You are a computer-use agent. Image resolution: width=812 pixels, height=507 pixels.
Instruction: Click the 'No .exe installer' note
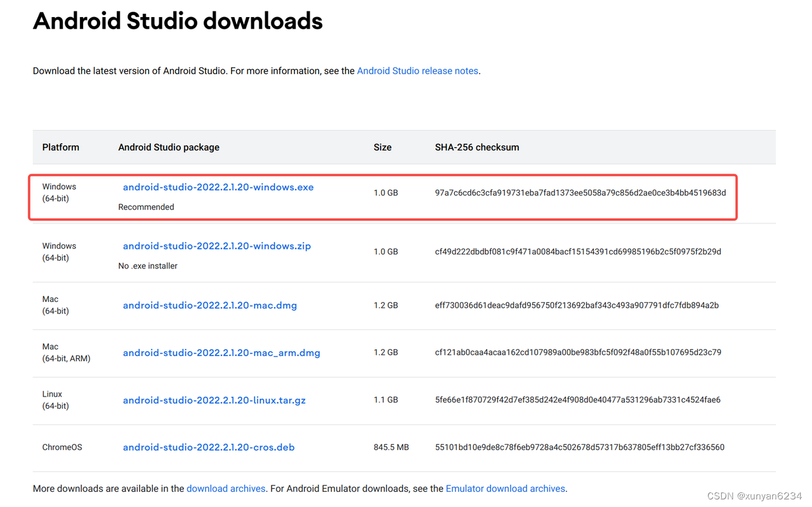click(x=148, y=266)
